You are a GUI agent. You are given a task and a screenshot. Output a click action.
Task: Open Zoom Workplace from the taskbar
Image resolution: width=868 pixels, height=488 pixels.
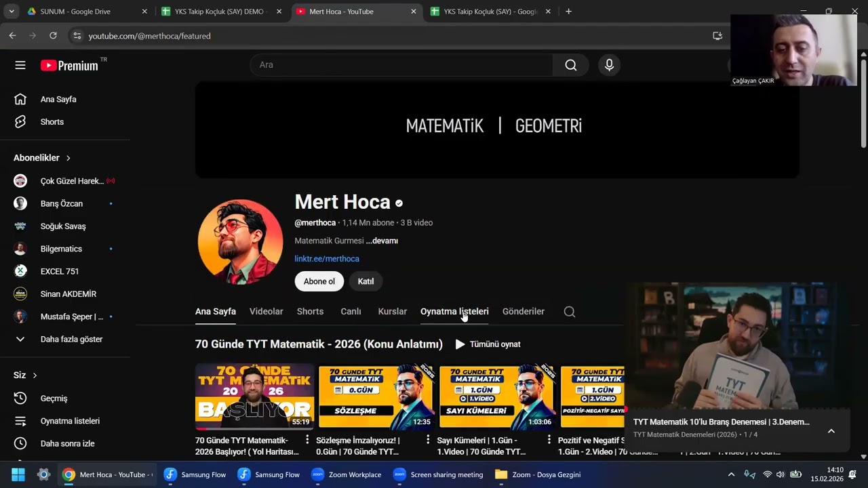348,474
